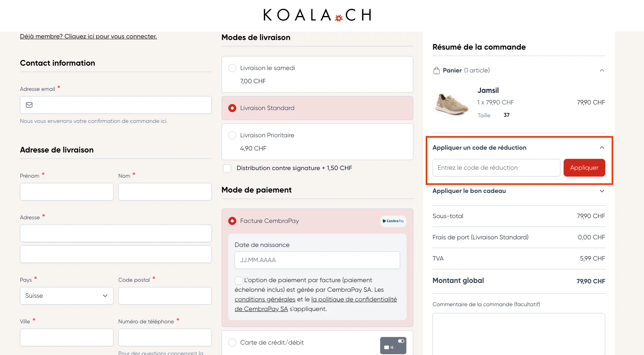The height and width of the screenshot is (355, 644).
Task: Open the conditions générales link
Action: [265, 299]
